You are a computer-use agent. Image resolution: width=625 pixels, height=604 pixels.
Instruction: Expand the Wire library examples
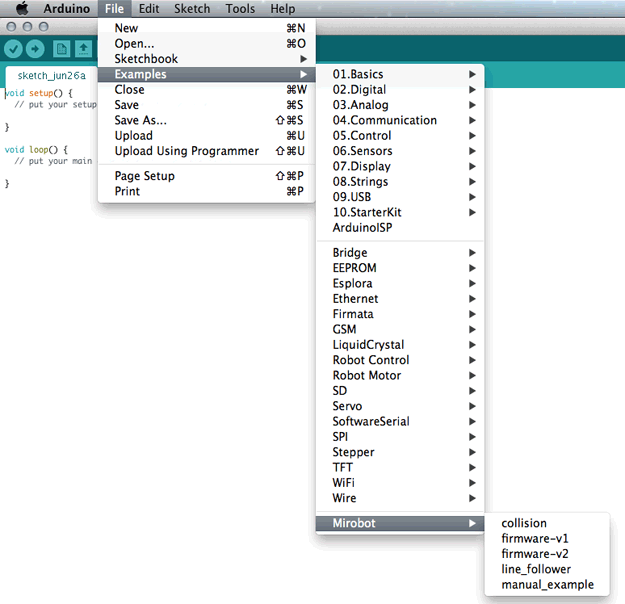point(400,498)
